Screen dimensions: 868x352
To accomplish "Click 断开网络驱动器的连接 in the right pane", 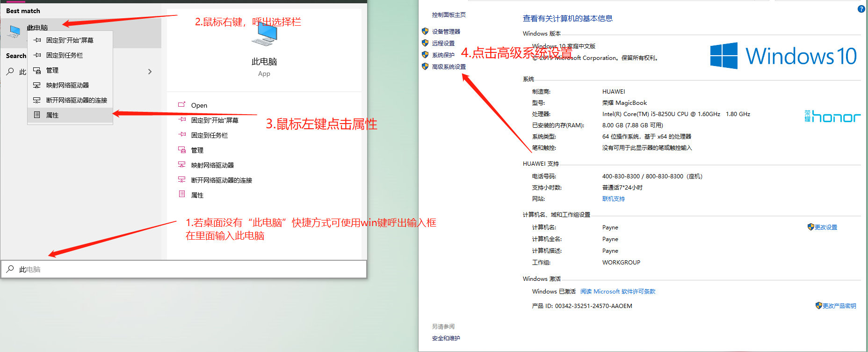I will 221,180.
